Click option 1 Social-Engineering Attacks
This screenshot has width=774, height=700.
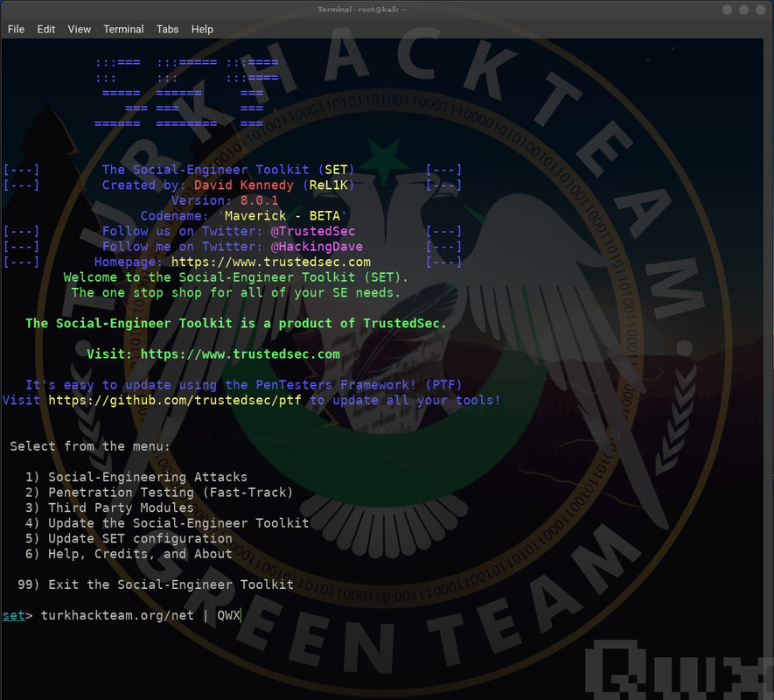(x=136, y=477)
